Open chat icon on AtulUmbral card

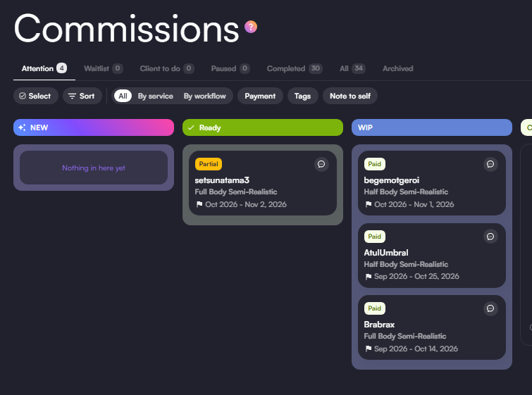[490, 237]
